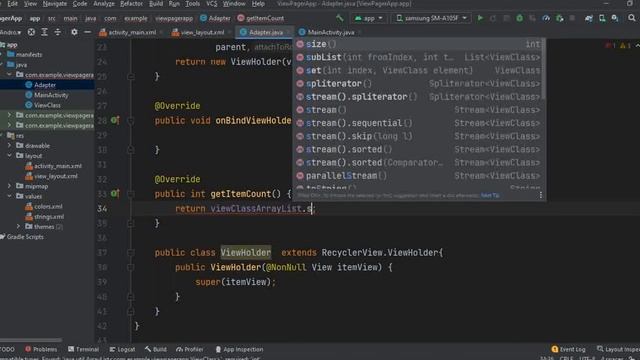Image resolution: width=640 pixels, height=360 pixels.
Task: Open the App Inspection tool window
Action: coord(239,349)
